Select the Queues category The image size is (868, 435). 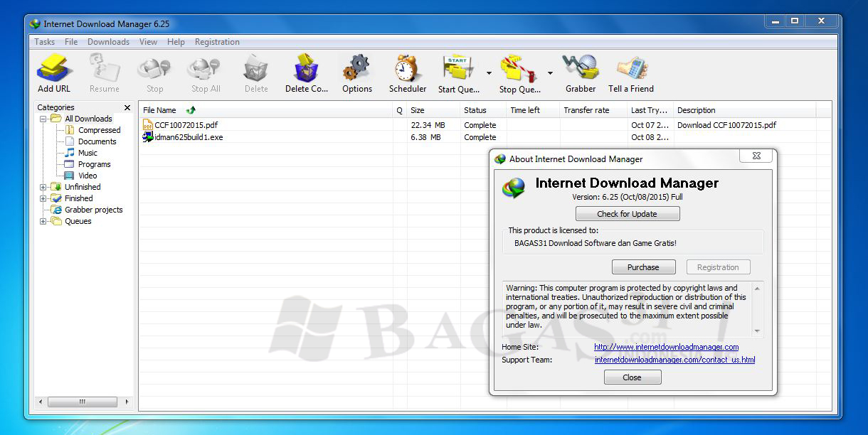click(78, 221)
